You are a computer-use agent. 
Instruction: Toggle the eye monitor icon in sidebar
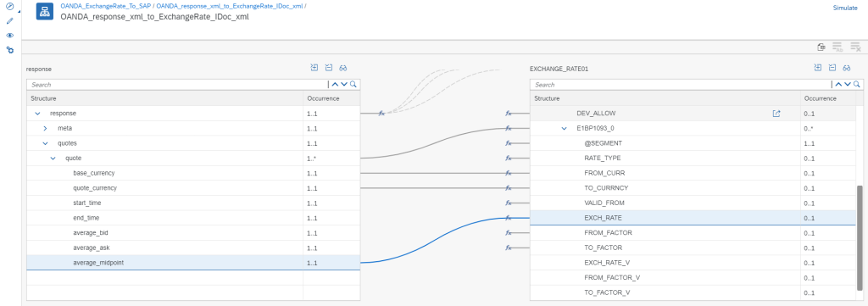click(x=9, y=36)
